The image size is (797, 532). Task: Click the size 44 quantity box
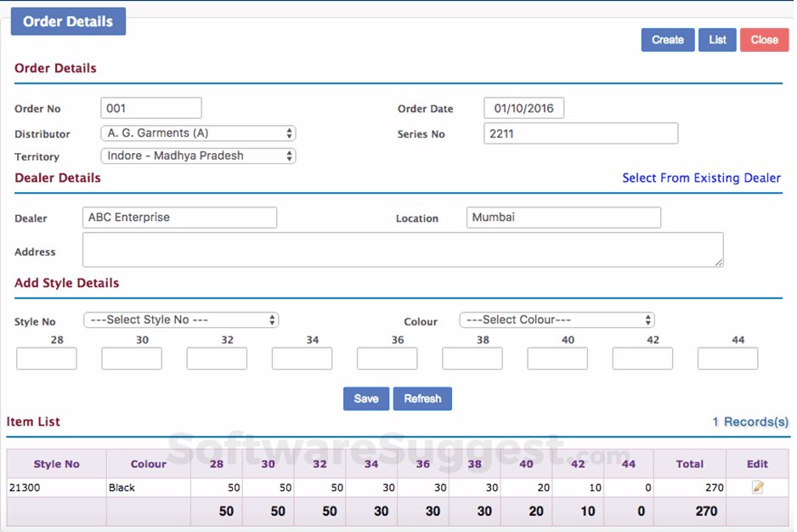pyautogui.click(x=727, y=359)
